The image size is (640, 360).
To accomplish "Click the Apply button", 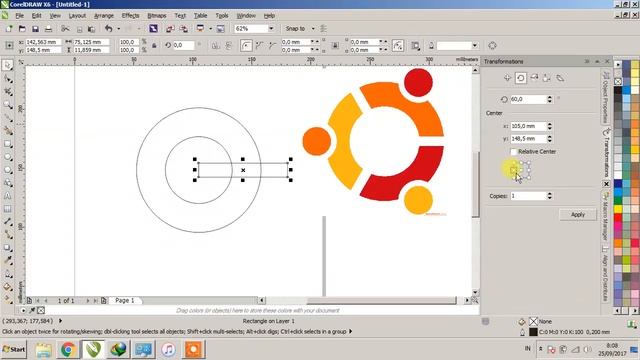I will point(578,214).
